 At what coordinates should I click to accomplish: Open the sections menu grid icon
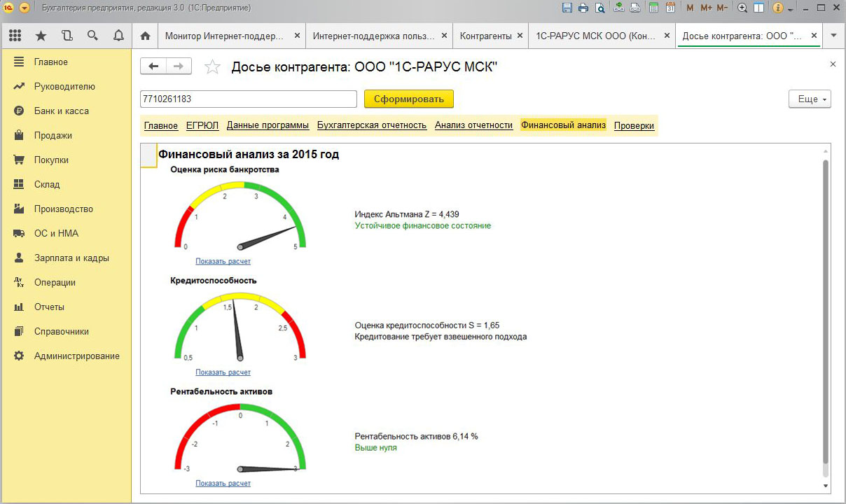tap(15, 36)
